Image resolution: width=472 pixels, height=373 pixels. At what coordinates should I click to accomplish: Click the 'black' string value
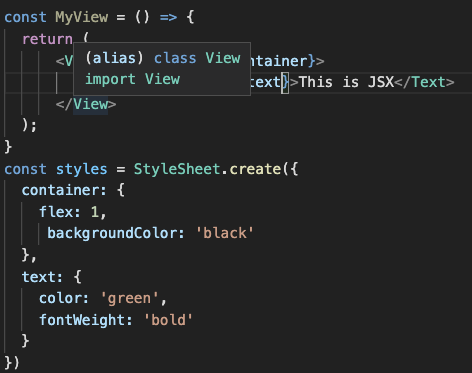pos(225,233)
